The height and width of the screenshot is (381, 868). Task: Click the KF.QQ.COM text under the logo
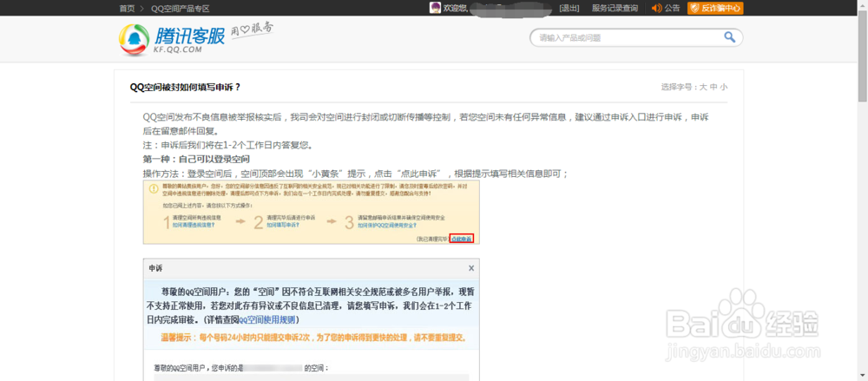tap(177, 49)
